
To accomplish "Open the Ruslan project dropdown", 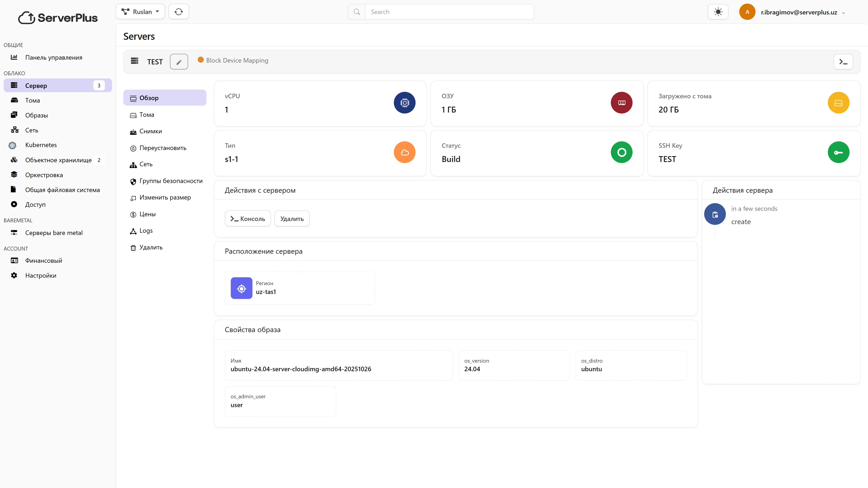I will [140, 12].
